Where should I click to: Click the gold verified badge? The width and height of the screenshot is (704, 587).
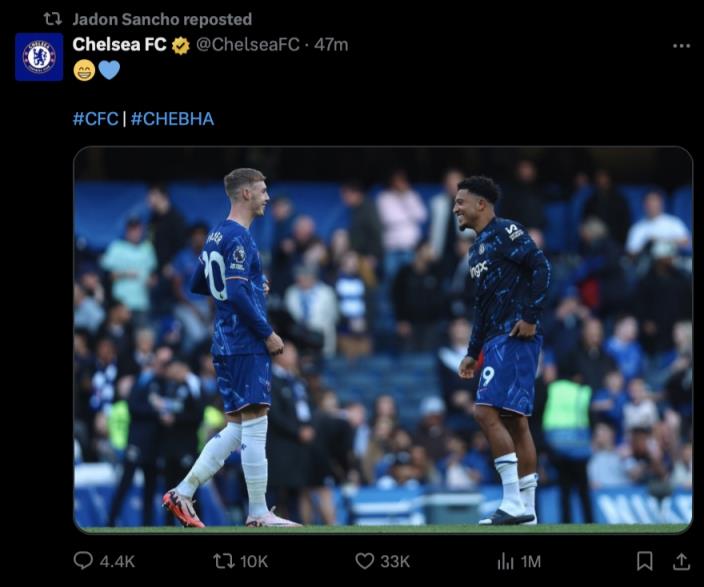181,45
